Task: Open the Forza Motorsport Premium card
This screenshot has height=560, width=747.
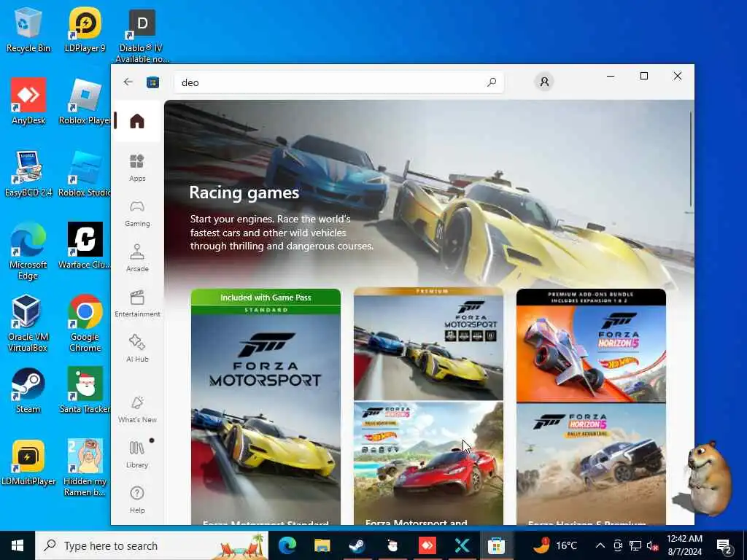Action: pyautogui.click(x=428, y=344)
